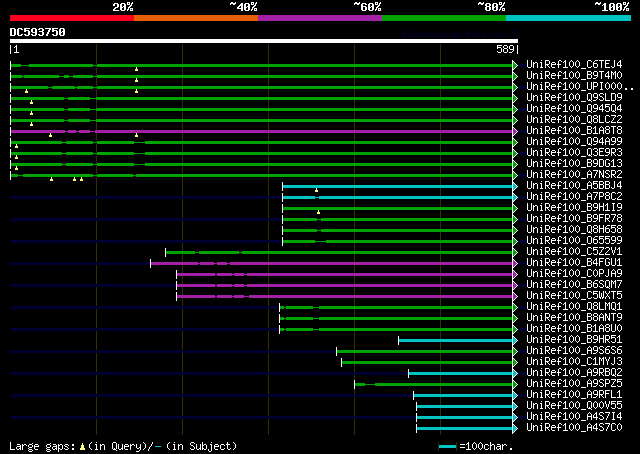This screenshot has height=454, width=640.
Task: Click the yellow gap marker under A5BBJ4 bar
Action: 316,190
